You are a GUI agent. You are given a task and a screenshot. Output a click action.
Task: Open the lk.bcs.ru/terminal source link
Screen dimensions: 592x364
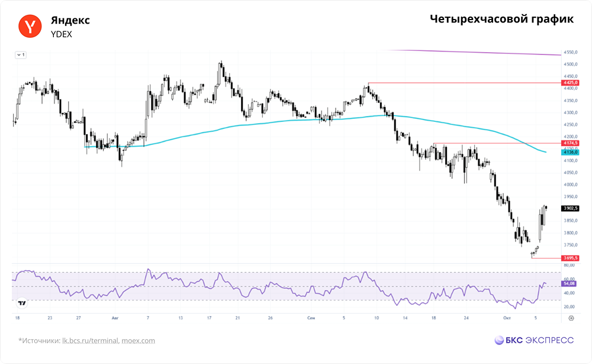coord(90,340)
